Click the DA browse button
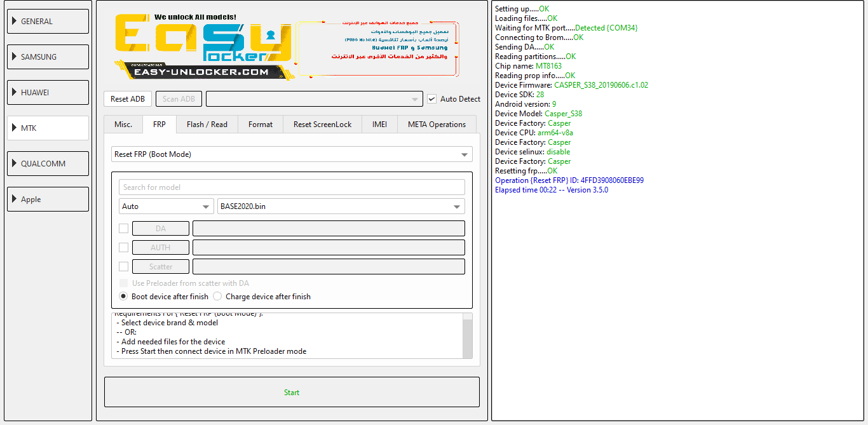 161,229
